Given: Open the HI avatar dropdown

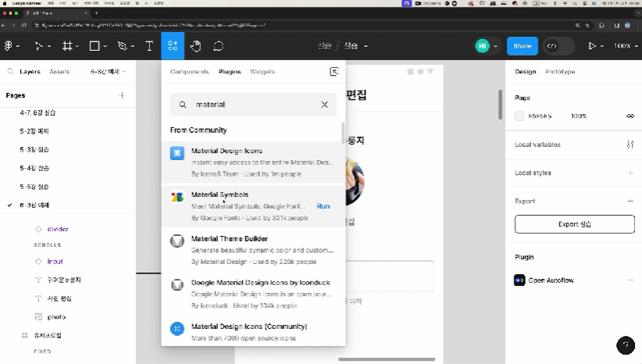Looking at the screenshot, I should [x=495, y=46].
